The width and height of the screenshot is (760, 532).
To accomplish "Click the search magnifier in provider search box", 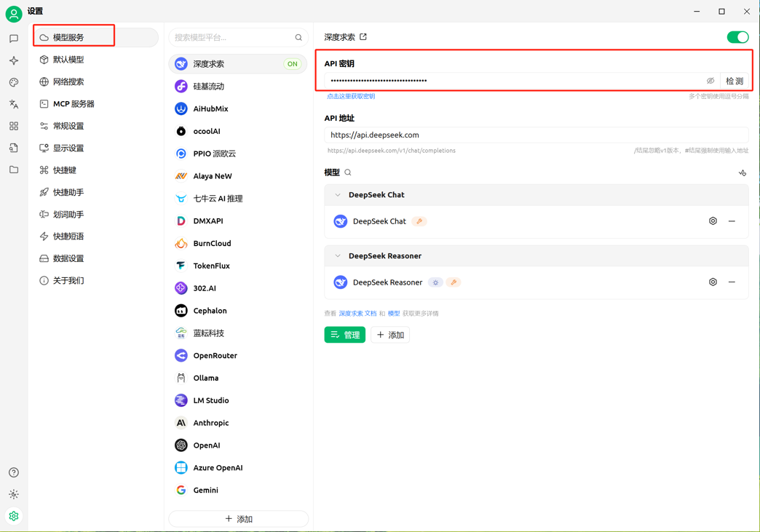I will click(298, 37).
